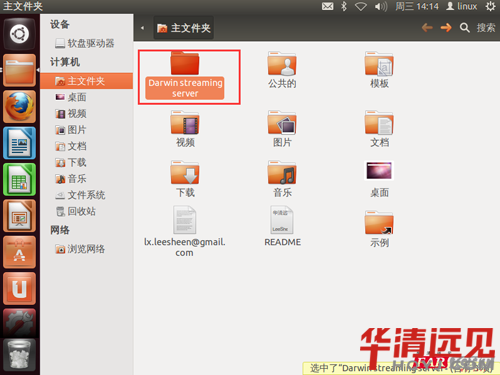The height and width of the screenshot is (375, 500).
Task: Launch Firefox from the launcher
Action: coord(19,107)
